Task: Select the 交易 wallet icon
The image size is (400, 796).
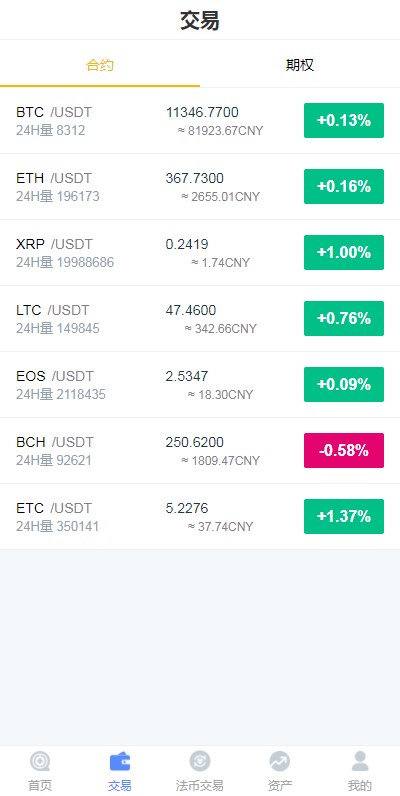Action: tap(120, 761)
